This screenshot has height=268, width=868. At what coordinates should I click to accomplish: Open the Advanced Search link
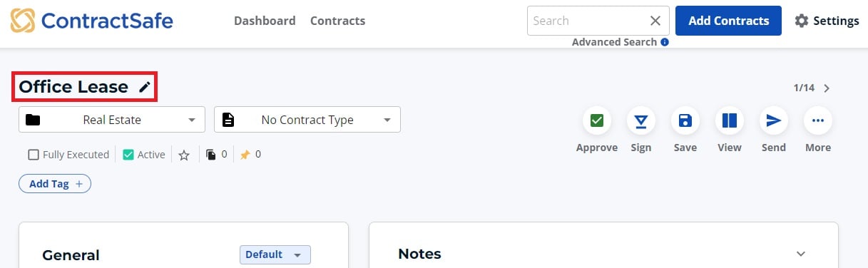coord(614,42)
